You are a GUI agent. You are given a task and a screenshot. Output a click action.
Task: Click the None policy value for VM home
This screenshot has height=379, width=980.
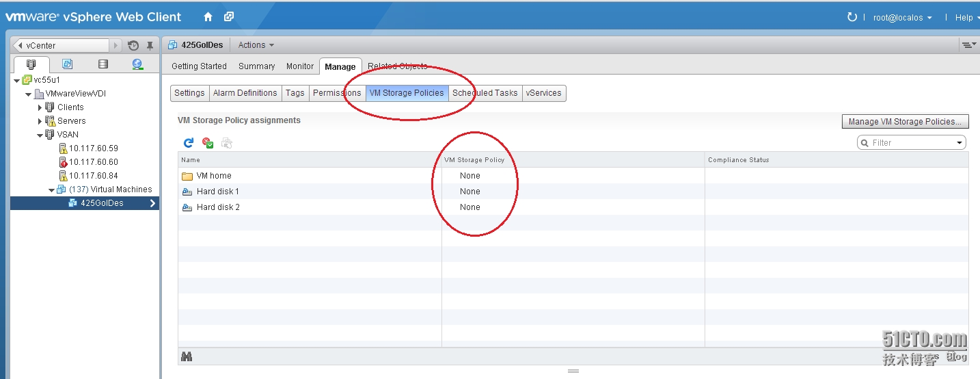coord(470,176)
